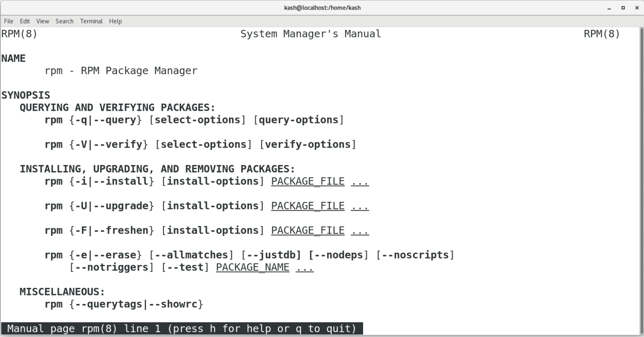Click the underlined PACKAGE_FILE after --install
The image size is (644, 337).
point(308,181)
